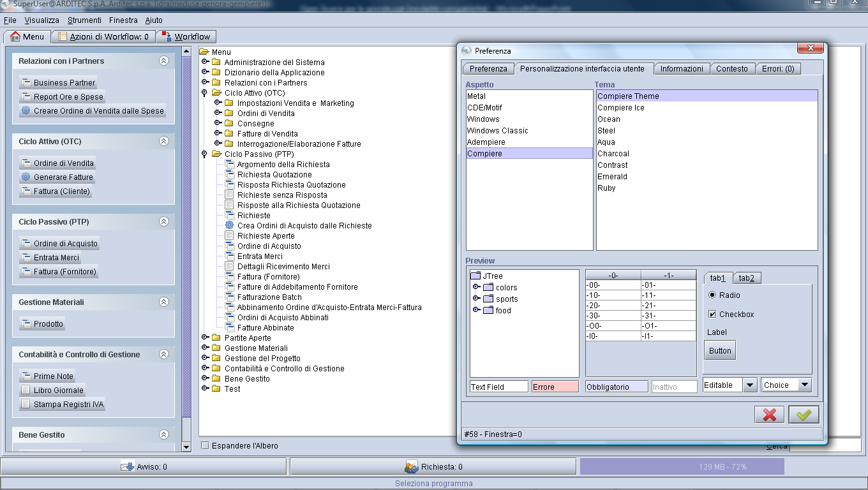Click the Libro Giornale report icon
Viewport: 868px width, 490px height.
pyautogui.click(x=26, y=390)
